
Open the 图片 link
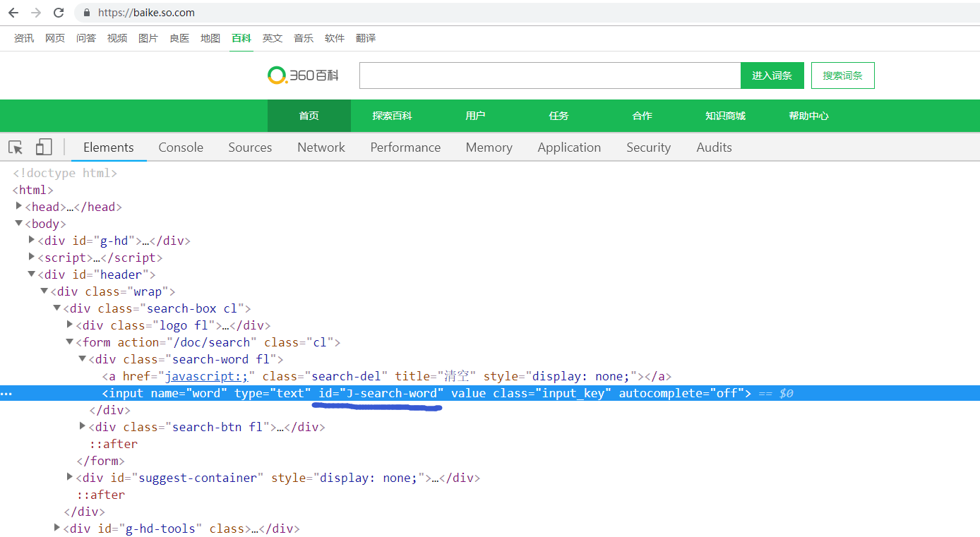(x=148, y=38)
